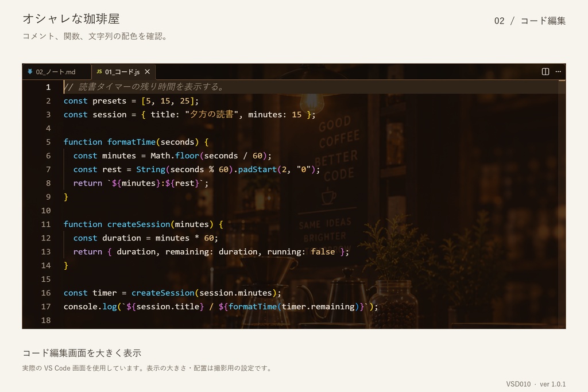
Task: Click the timer variable on line 16
Action: pos(105,293)
